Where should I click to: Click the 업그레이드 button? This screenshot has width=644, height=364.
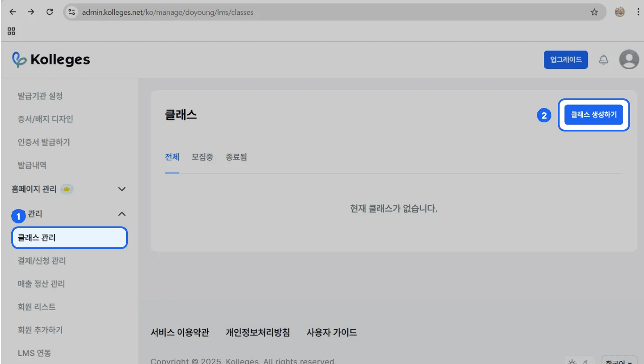(566, 60)
